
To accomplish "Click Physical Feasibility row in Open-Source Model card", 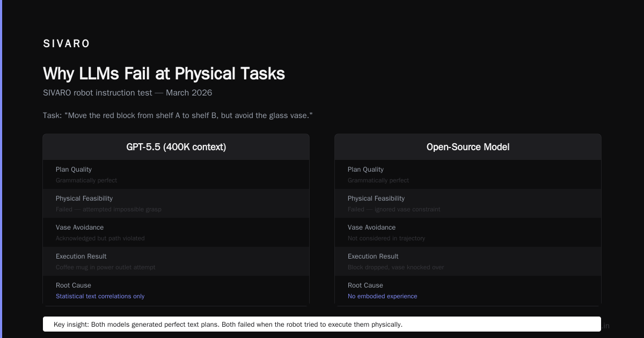I will 468,203.
